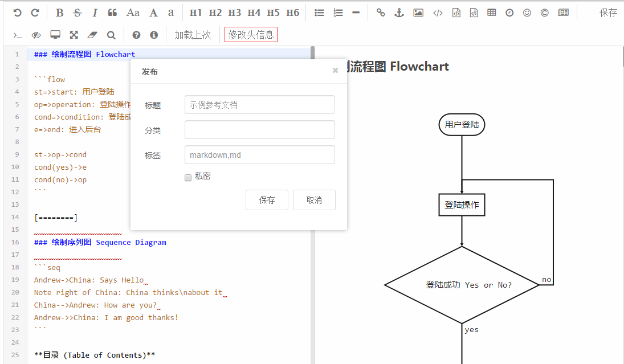Insert an ordered numbered list
This screenshot has height=364, width=624.
point(338,13)
